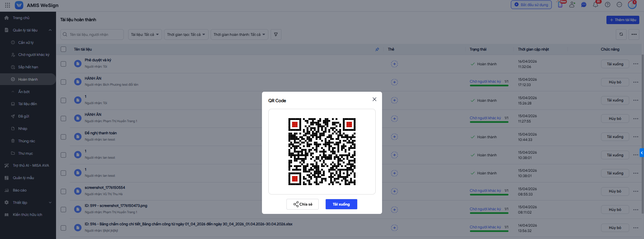The image size is (644, 239).
Task: Open more actions for Phê duyệt và ký
Action: (636, 64)
